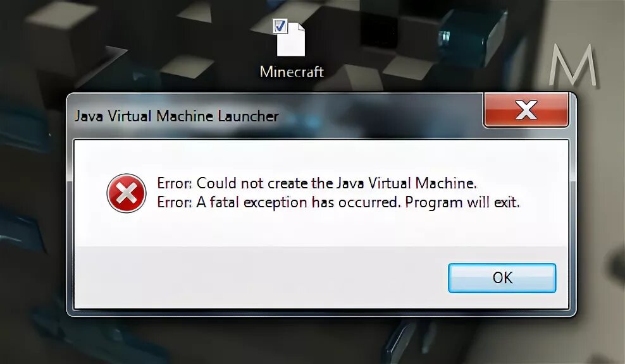Click the Java Virtual Machine Launcher title text
Viewport: 625px width, 364px height.
pos(176,116)
